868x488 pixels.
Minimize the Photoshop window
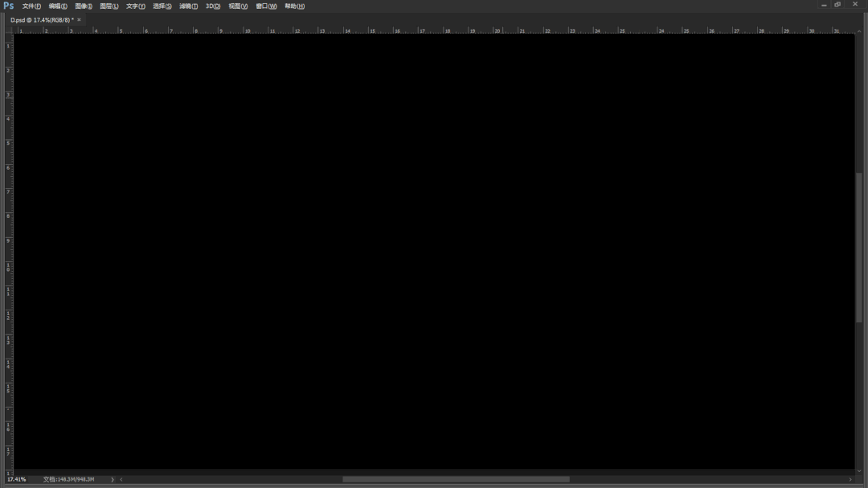coord(825,5)
